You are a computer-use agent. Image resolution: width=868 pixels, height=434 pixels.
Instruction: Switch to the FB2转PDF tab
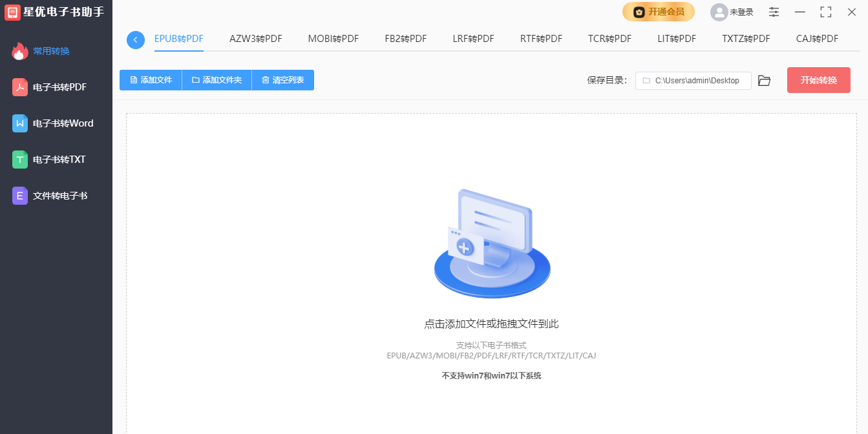pos(406,39)
